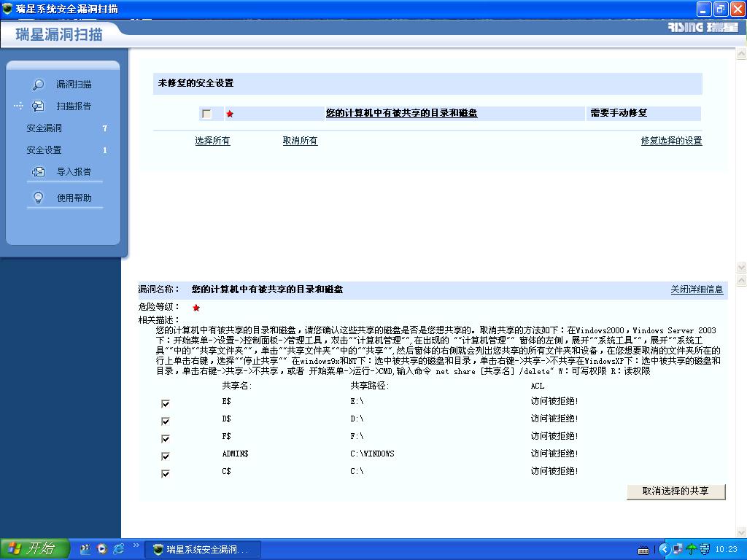Click the network computers tray icon
Screen dimensions: 747x560
(x=678, y=550)
